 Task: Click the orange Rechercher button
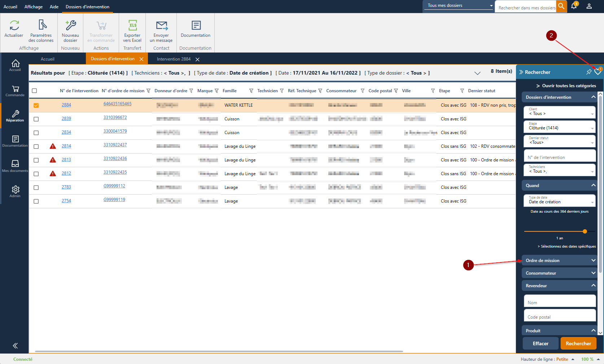coord(578,343)
